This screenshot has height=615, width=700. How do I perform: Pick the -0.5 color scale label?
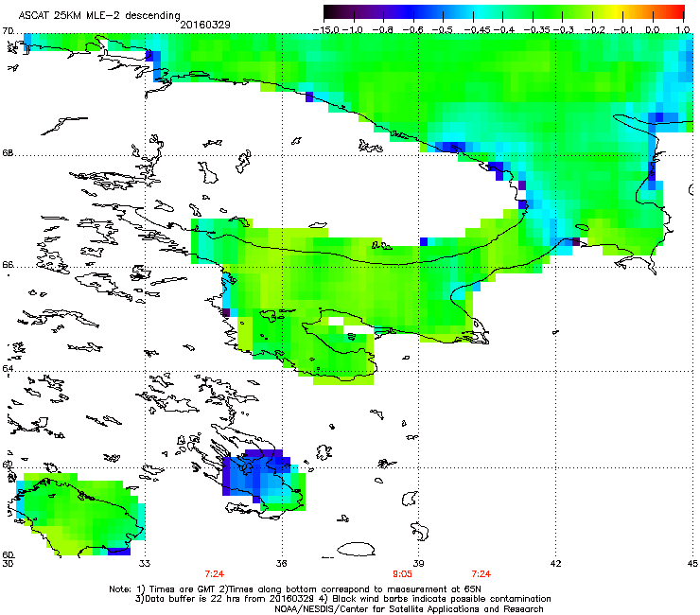443,30
